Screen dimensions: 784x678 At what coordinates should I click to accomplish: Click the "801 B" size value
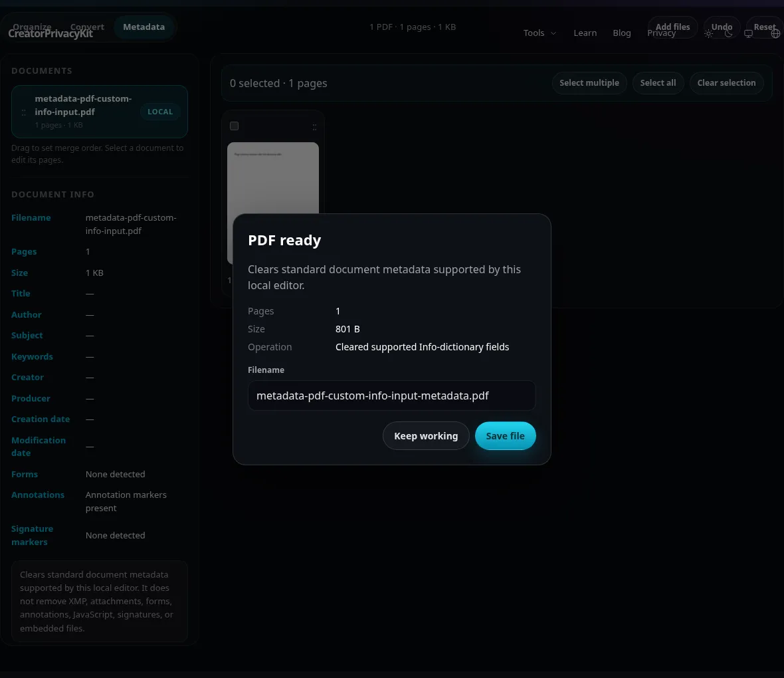click(x=347, y=329)
